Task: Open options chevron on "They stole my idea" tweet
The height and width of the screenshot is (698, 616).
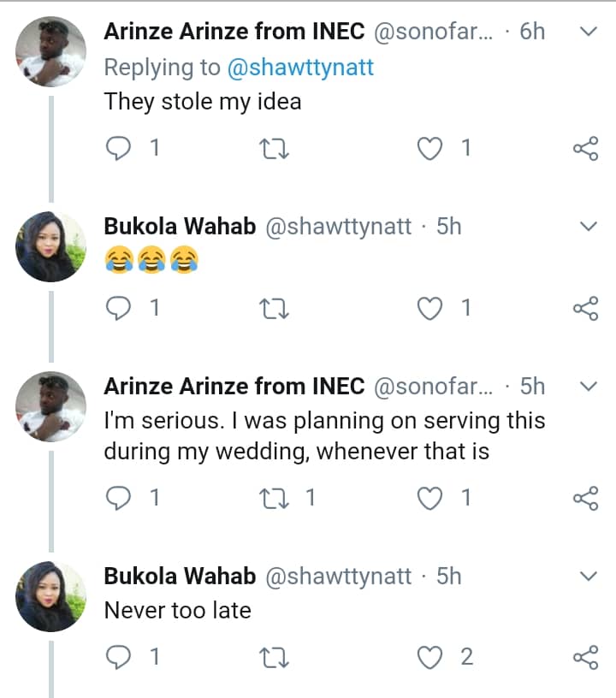Action: pyautogui.click(x=589, y=32)
